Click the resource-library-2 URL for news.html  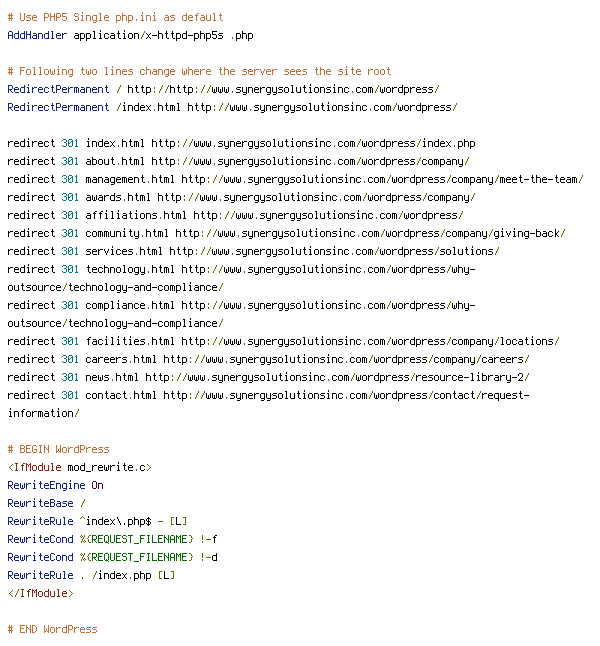tap(337, 378)
